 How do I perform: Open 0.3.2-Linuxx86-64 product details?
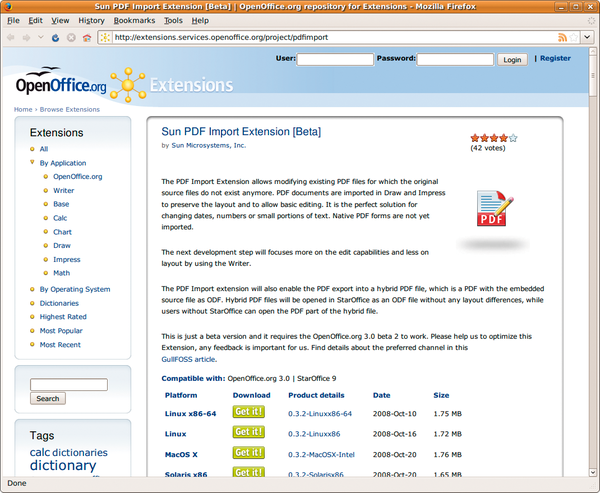click(x=320, y=414)
